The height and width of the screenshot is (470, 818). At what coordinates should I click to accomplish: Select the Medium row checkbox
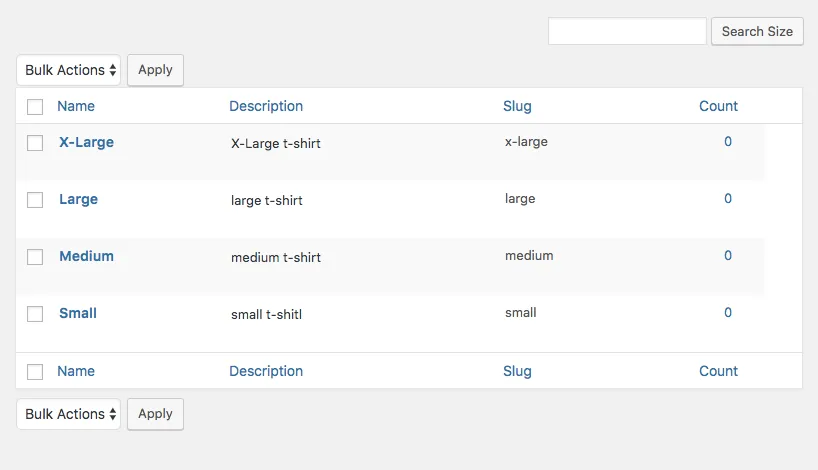[x=35, y=257]
